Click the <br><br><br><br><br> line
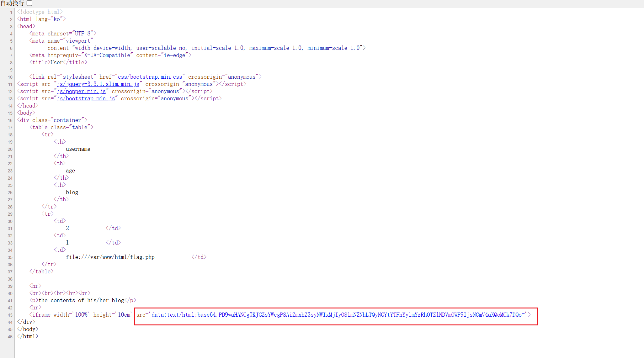 click(x=60, y=293)
